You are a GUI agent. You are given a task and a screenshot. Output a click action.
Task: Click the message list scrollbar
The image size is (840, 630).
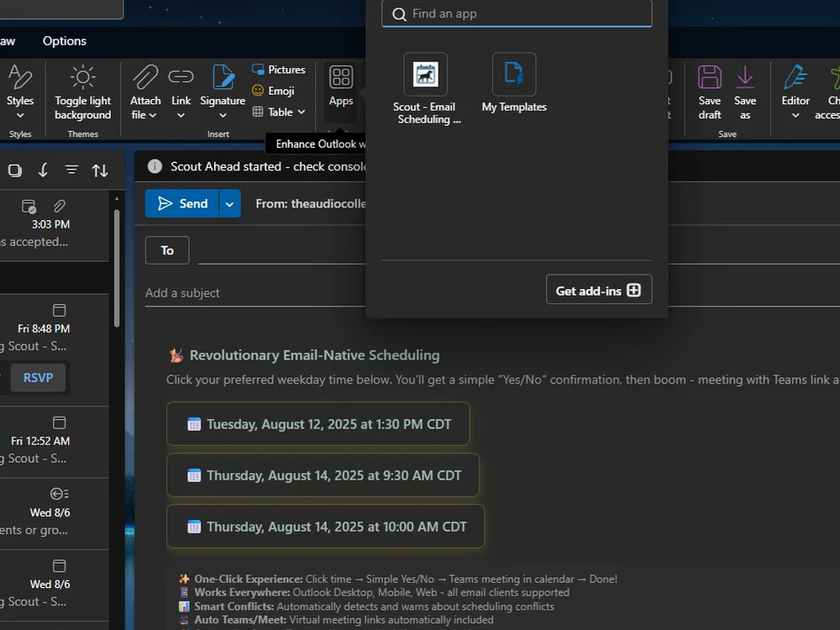tap(116, 268)
